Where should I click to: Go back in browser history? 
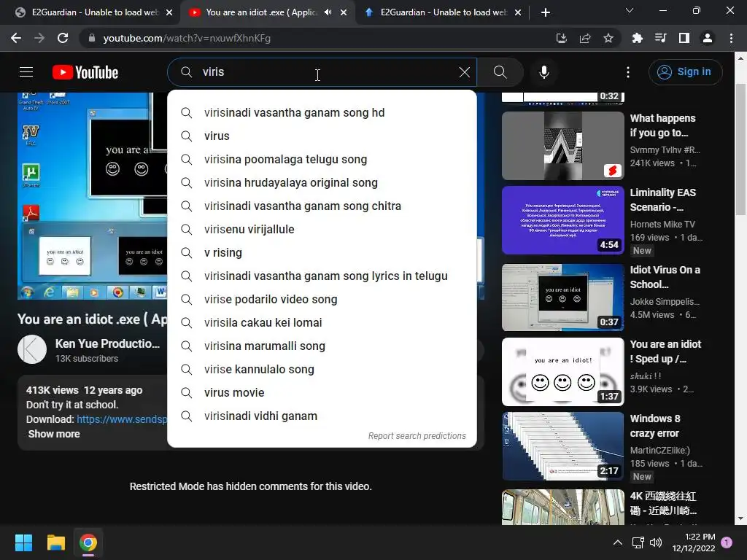click(x=16, y=38)
